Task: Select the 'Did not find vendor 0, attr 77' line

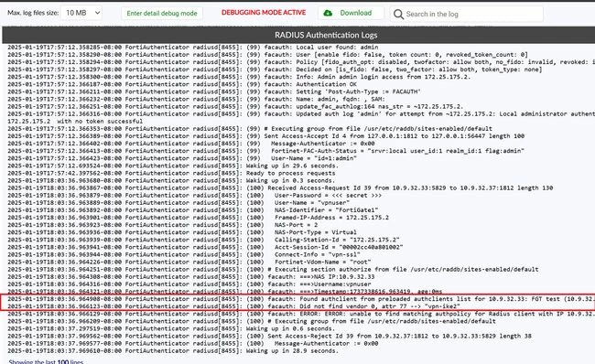Action: tap(233, 306)
